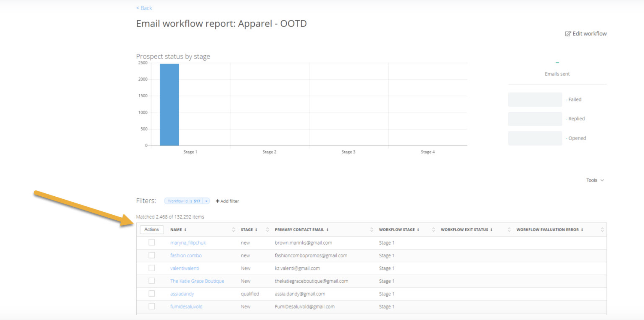
Task: Click the info icon beside STAGE header
Action: [256, 230]
